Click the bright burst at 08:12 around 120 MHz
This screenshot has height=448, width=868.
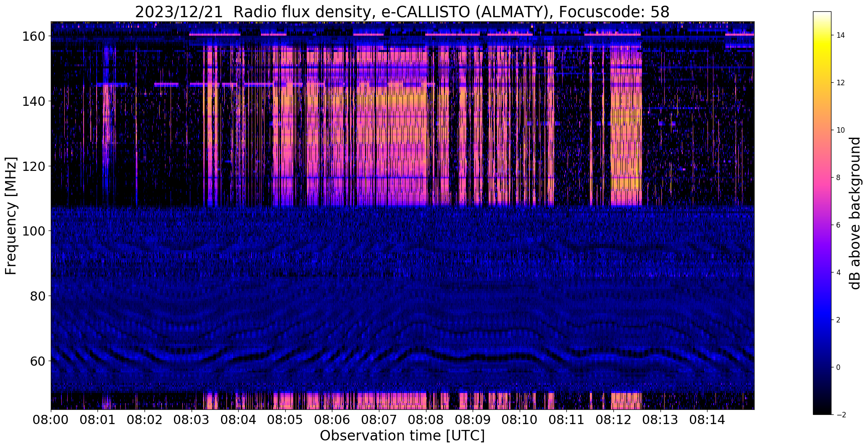click(626, 166)
